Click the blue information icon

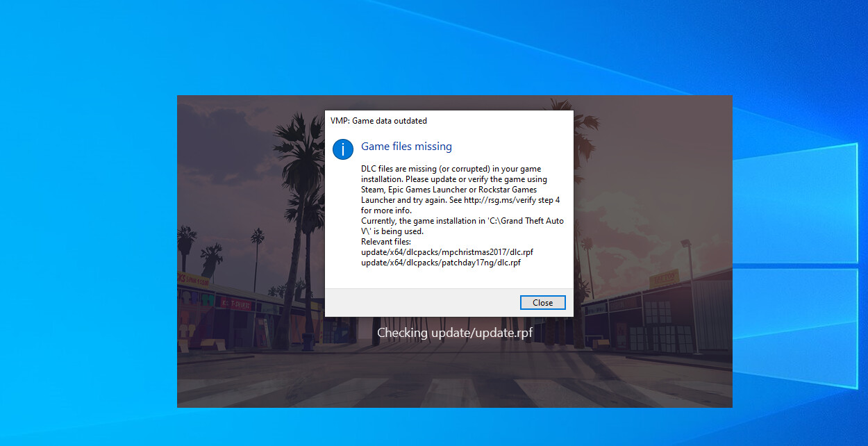[x=343, y=149]
